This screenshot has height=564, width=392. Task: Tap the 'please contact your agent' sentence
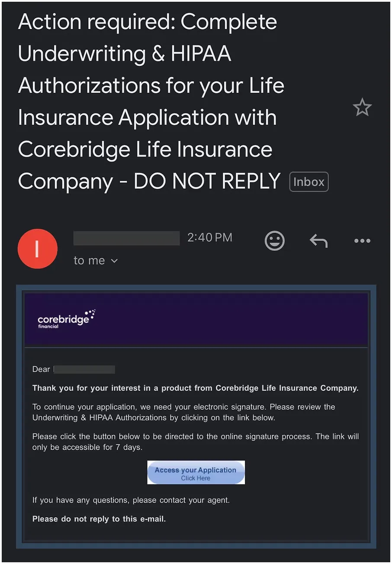coord(131,500)
